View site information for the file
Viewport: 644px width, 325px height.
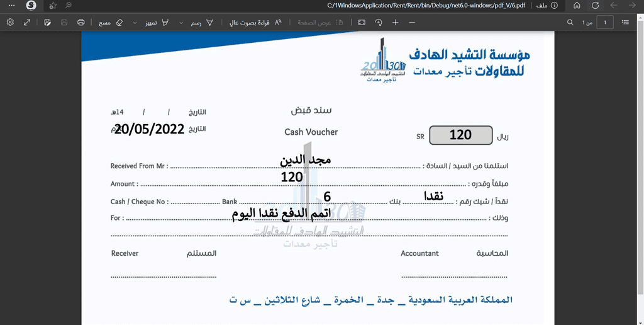pos(554,6)
